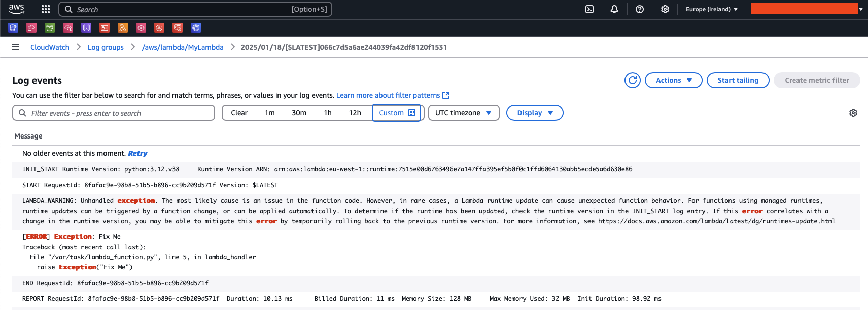868x310 pixels.
Task: Select the 1h time range
Action: click(328, 113)
